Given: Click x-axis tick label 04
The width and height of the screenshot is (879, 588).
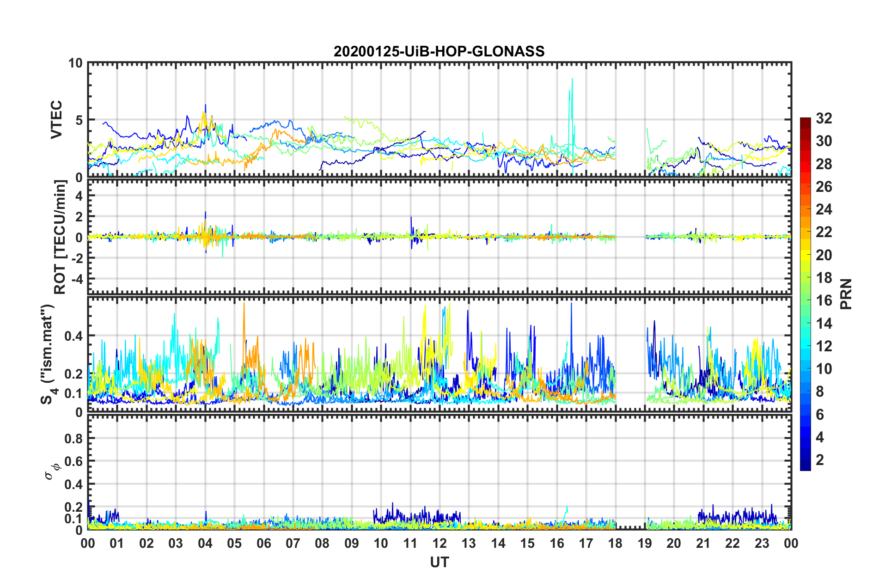Looking at the screenshot, I should [205, 543].
